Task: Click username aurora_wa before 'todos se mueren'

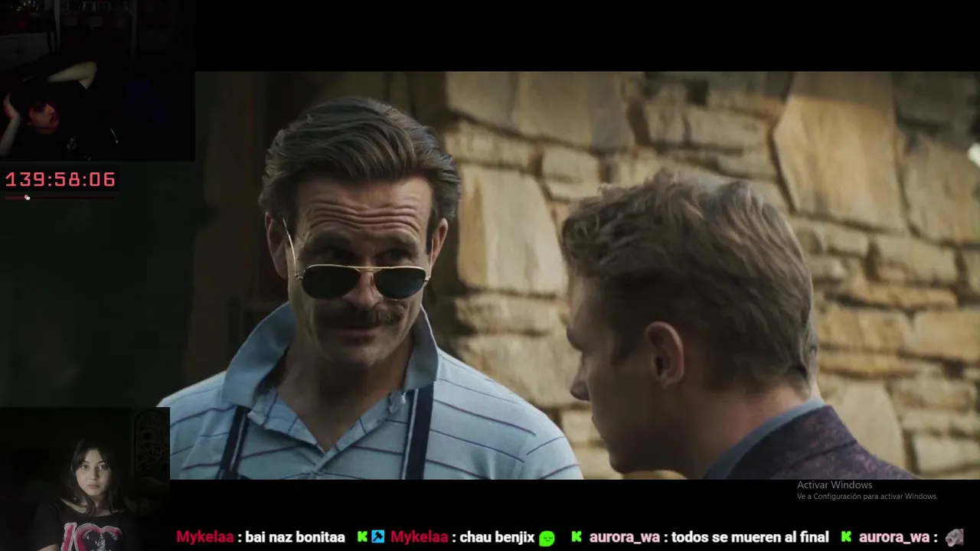Action: pyautogui.click(x=624, y=537)
